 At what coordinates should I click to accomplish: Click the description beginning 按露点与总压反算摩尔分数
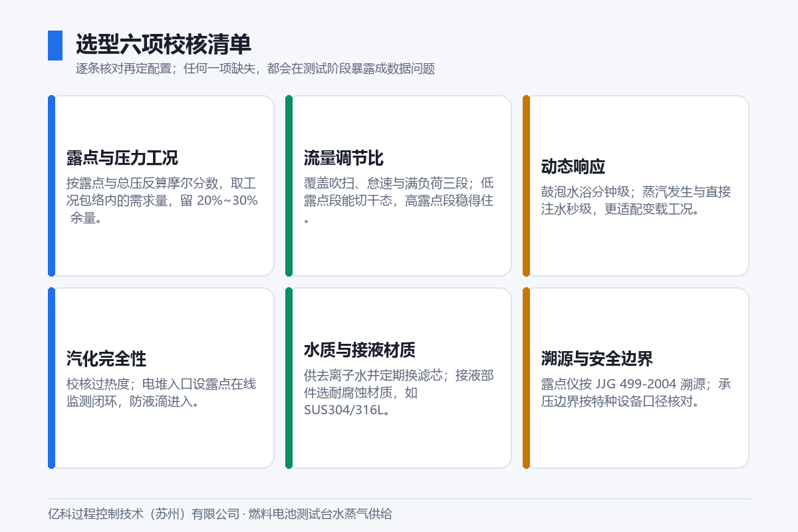pyautogui.click(x=162, y=200)
